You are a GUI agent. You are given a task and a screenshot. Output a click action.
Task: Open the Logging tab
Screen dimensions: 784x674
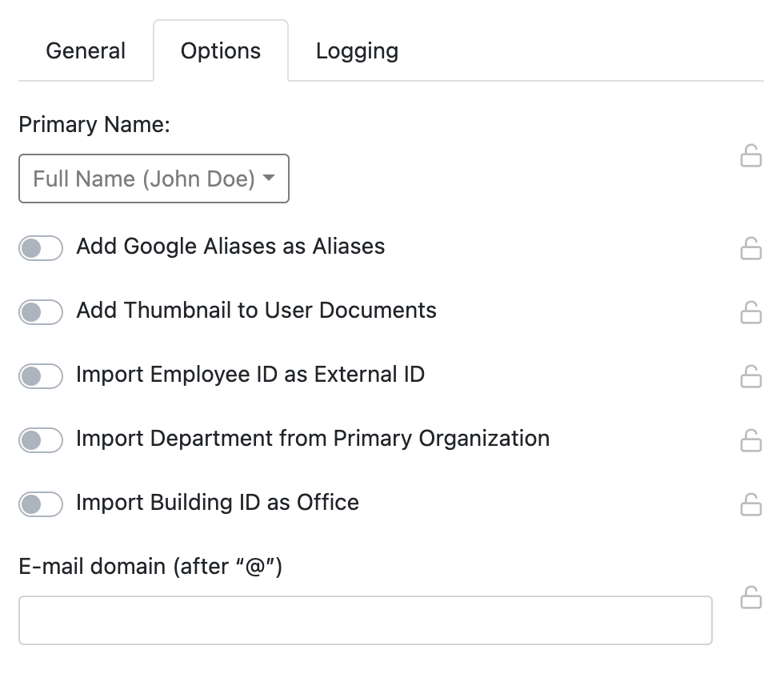(357, 50)
